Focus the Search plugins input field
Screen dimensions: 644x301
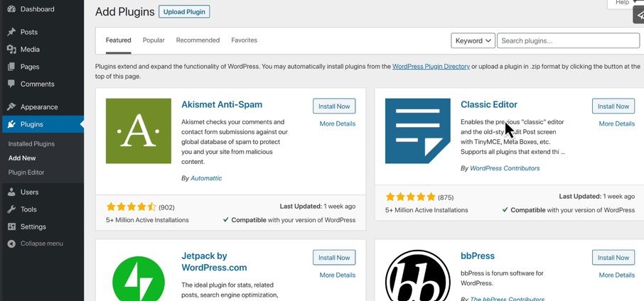[x=568, y=40]
